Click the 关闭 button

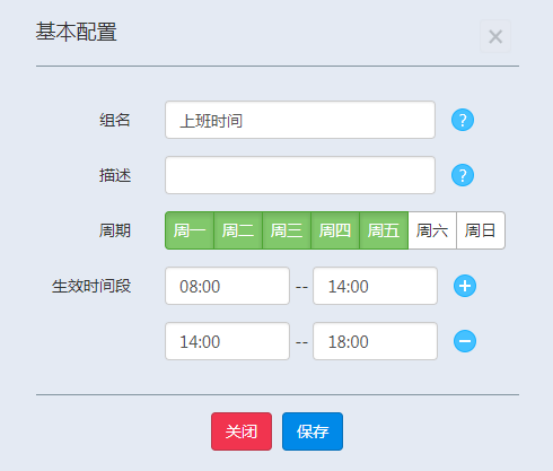(x=242, y=431)
